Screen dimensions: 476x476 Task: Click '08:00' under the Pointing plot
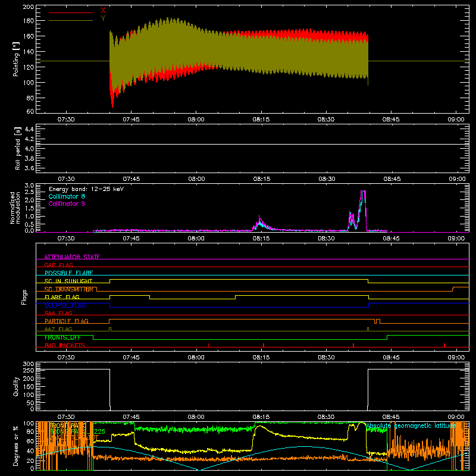[x=196, y=120]
